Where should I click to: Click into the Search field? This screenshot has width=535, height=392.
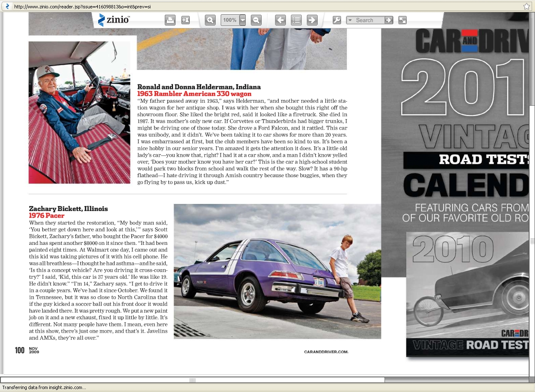[369, 20]
